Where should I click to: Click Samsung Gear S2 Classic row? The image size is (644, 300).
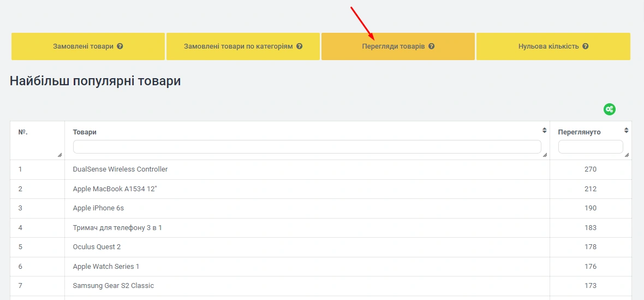click(x=114, y=286)
